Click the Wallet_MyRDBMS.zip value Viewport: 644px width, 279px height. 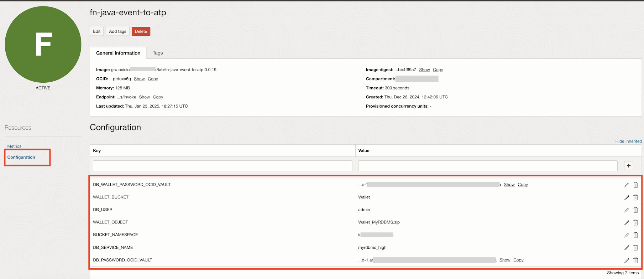click(x=379, y=222)
